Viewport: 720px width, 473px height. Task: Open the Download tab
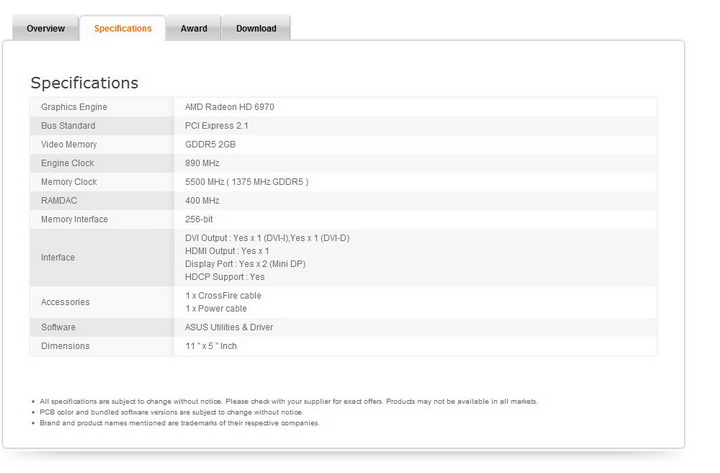[x=256, y=28]
